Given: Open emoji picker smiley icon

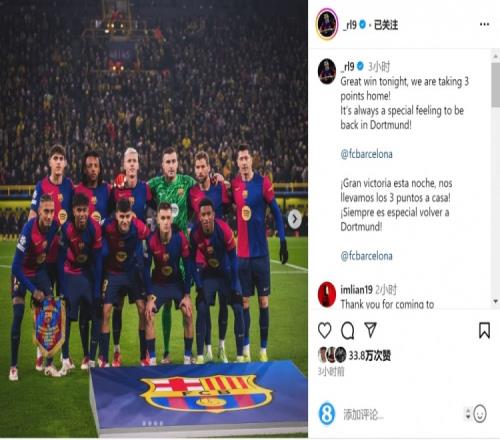Looking at the screenshot, I should pos(480,414).
